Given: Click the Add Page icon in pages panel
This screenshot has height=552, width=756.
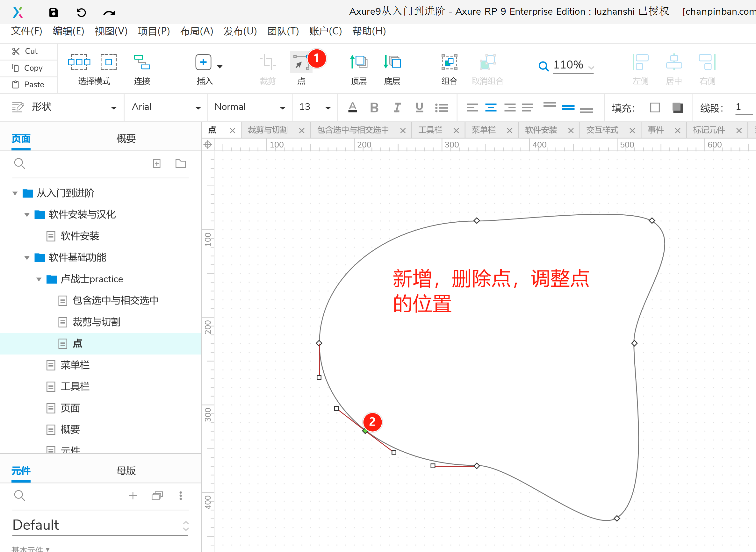Looking at the screenshot, I should pyautogui.click(x=157, y=164).
